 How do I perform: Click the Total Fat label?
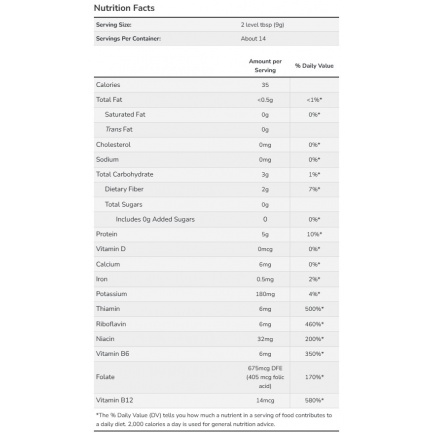click(x=109, y=100)
